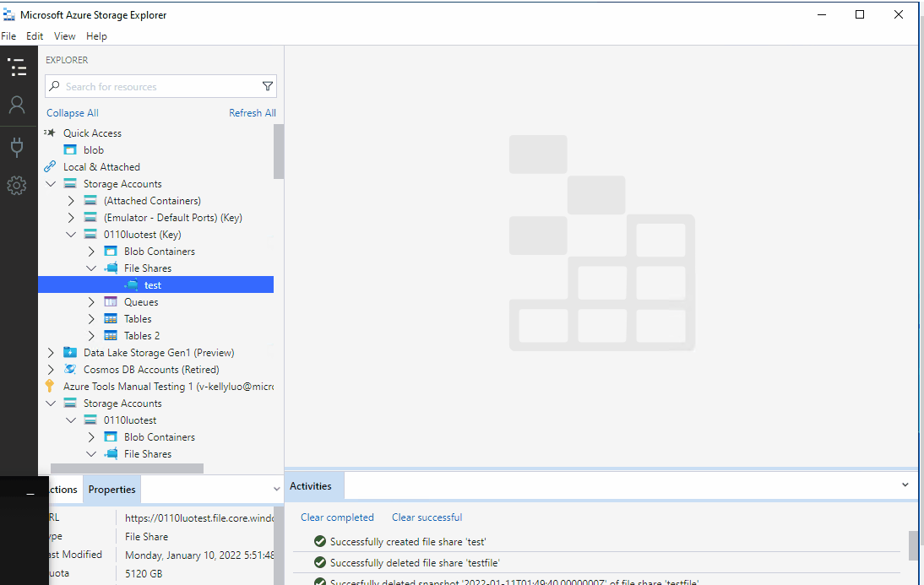
Task: Click the filter funnel in the search box
Action: click(x=267, y=85)
